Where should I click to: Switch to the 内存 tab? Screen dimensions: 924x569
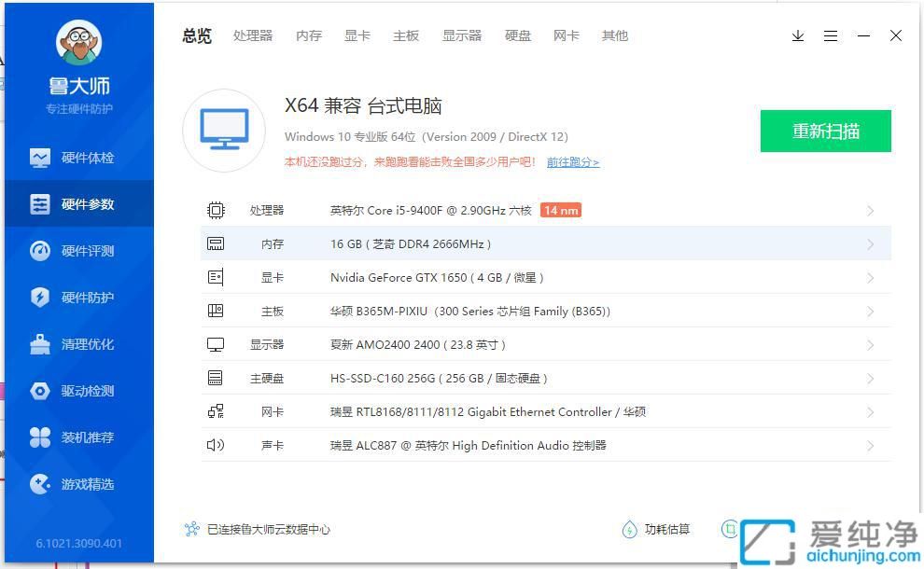click(308, 35)
